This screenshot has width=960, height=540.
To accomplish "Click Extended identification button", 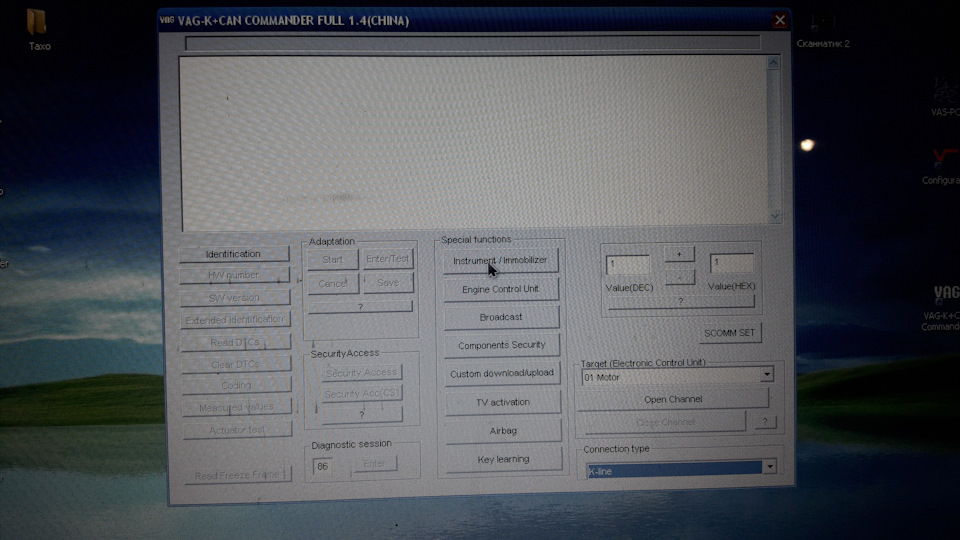I will pyautogui.click(x=236, y=320).
